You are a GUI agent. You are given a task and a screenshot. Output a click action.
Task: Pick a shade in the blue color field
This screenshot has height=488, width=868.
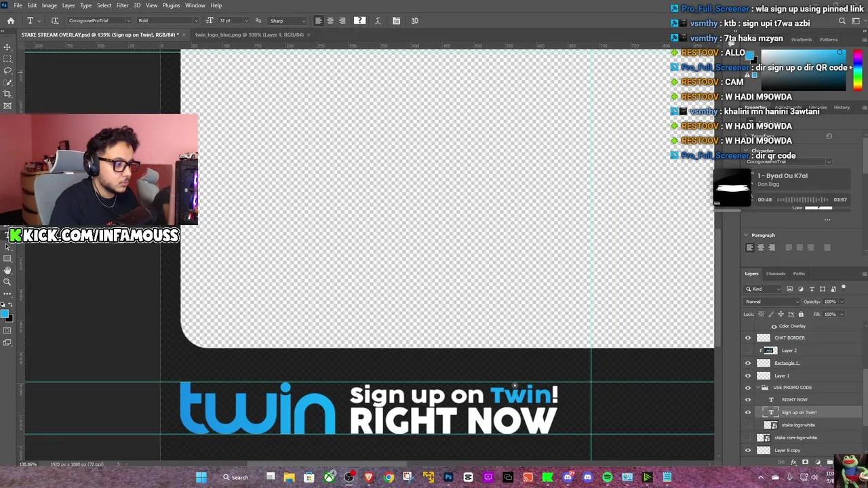(804, 70)
